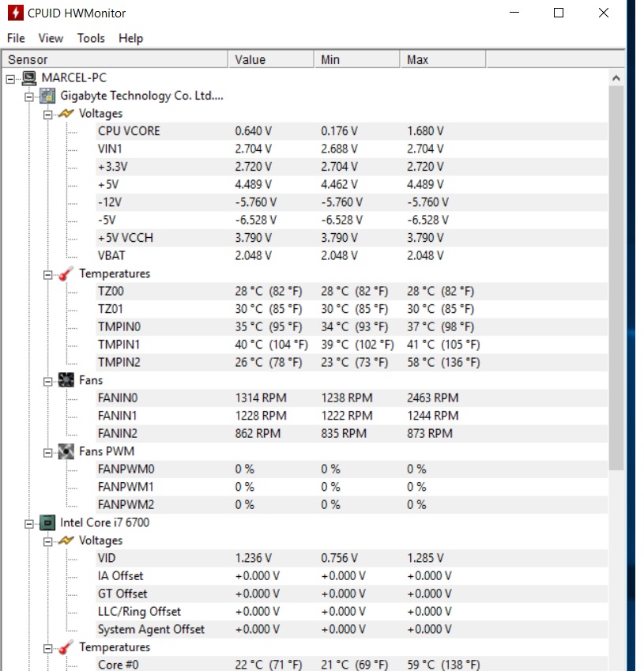This screenshot has height=671, width=644.
Task: Click the scrollbar up arrow
Action: (616, 78)
